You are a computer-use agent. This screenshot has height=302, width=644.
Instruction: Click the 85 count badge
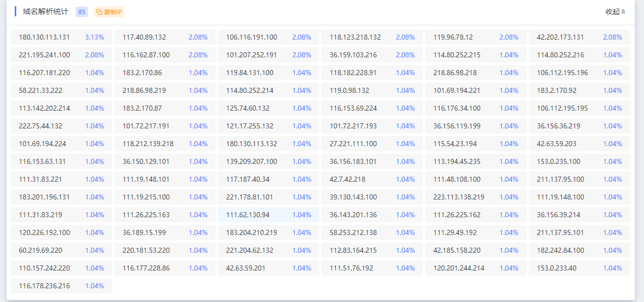(81, 12)
